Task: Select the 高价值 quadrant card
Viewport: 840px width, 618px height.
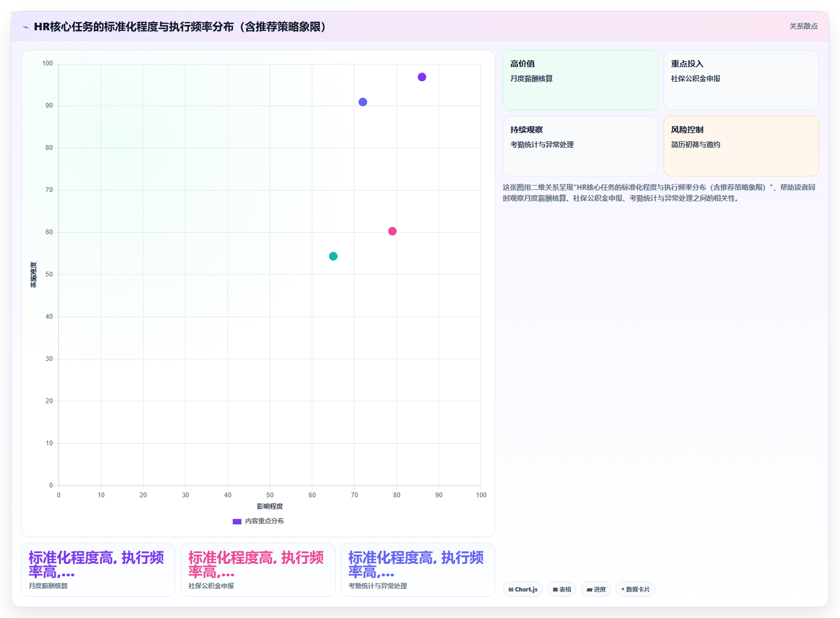Action: pos(580,80)
